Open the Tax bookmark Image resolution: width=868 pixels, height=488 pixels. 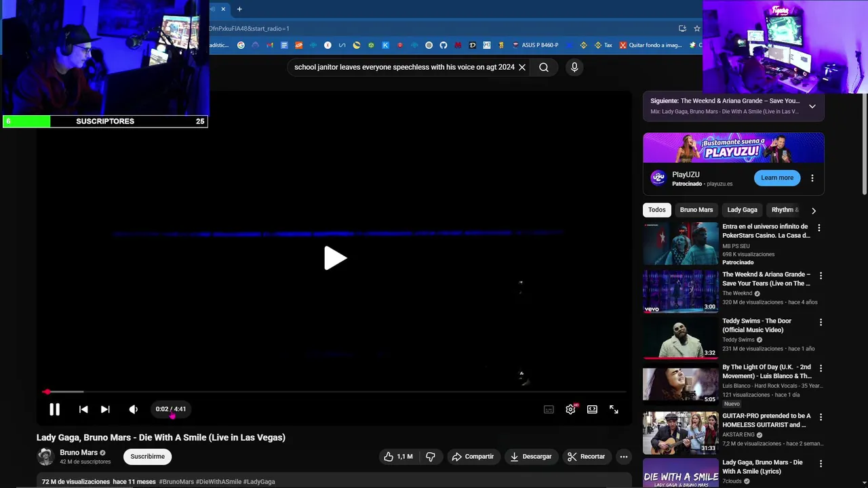[603, 45]
